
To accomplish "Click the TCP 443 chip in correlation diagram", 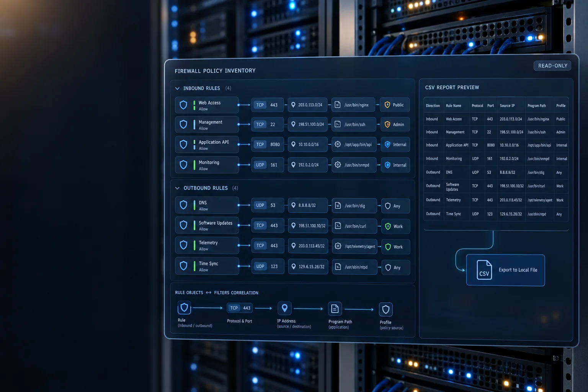I will tap(240, 308).
